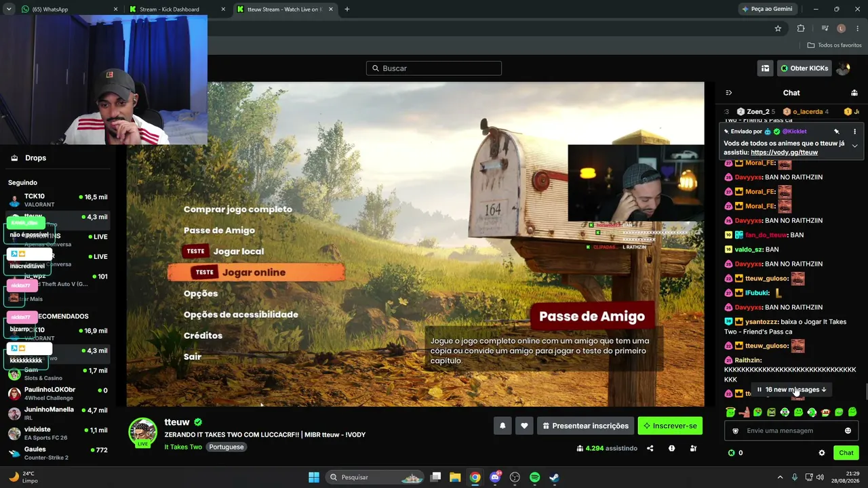
Task: Open the emoji picker in chat
Action: pyautogui.click(x=848, y=431)
